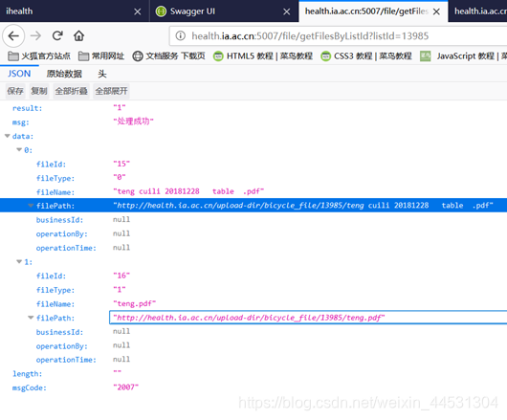
Task: Click the operationTime row under item 0
Action: (x=253, y=248)
